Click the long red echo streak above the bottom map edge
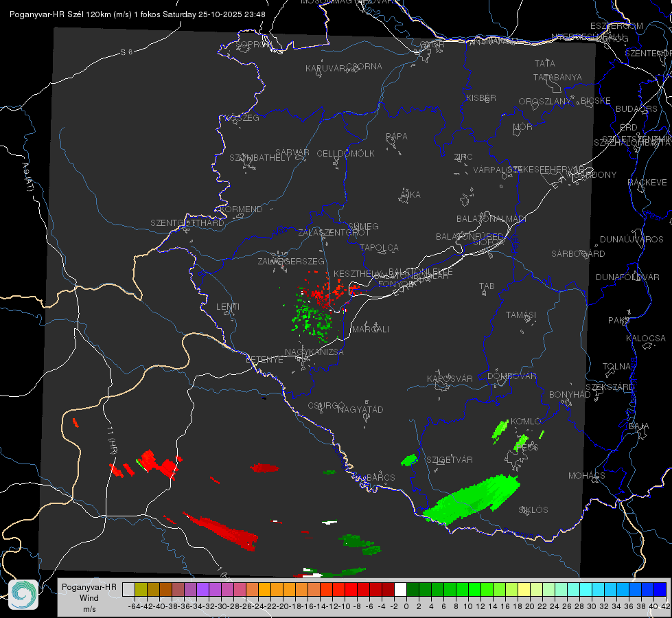 (221, 531)
